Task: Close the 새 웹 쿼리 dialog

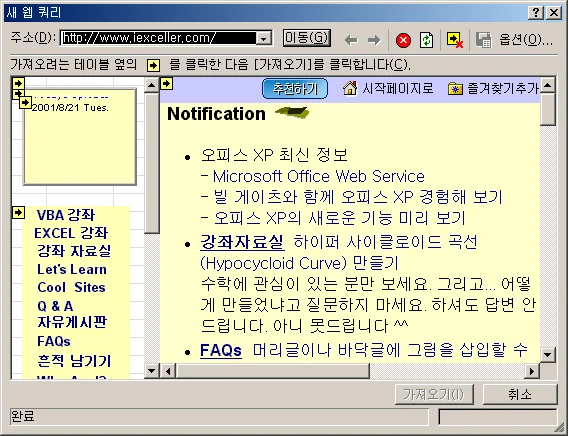Action: [554, 13]
